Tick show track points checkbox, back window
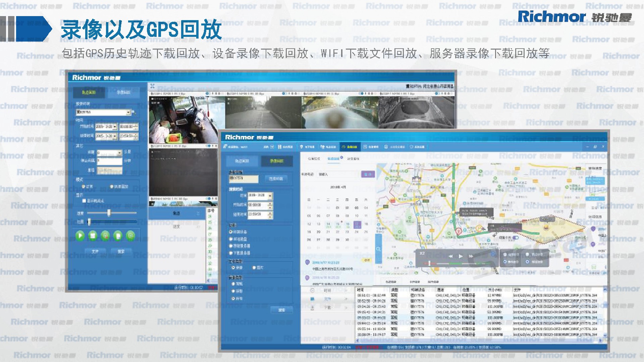Image resolution: width=644 pixels, height=362 pixels. (84, 201)
